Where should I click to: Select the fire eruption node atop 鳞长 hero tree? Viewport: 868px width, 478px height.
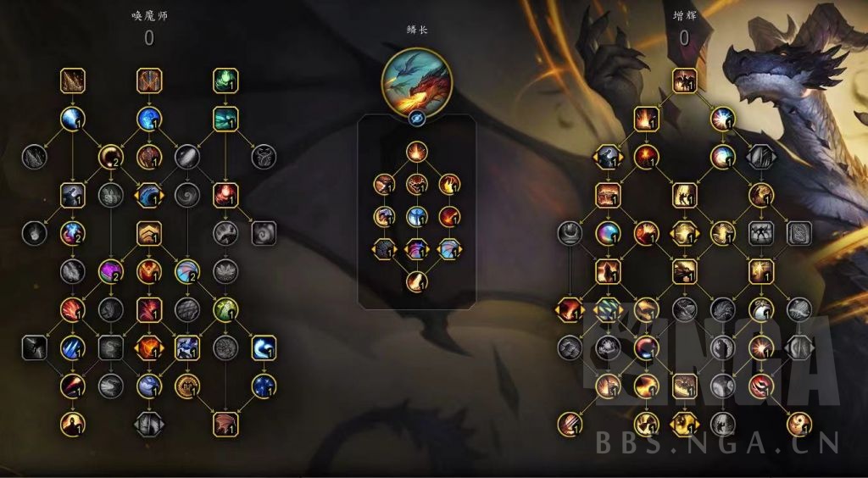click(417, 152)
